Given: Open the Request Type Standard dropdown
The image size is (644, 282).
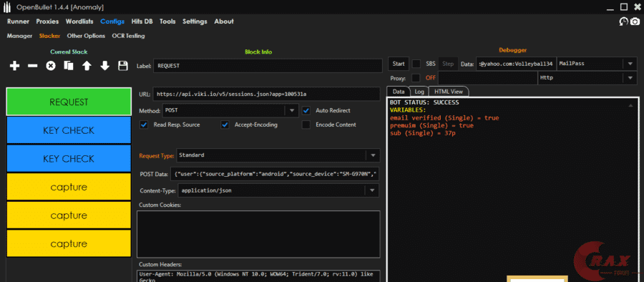Looking at the screenshot, I should [x=374, y=155].
